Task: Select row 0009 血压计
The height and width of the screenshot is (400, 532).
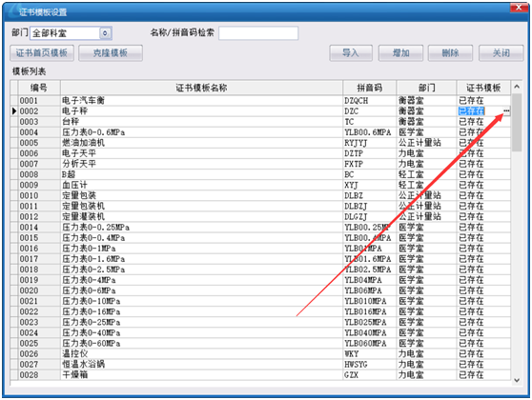Action: (260, 185)
